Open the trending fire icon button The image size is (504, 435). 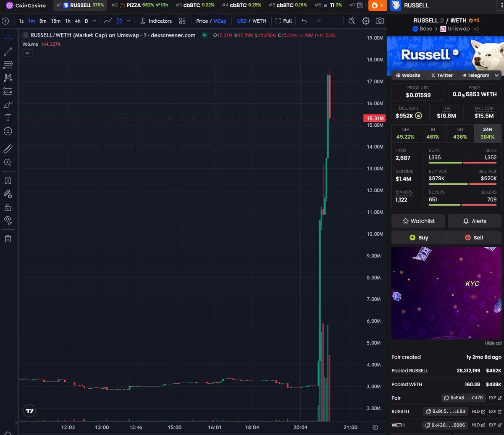click(377, 5)
